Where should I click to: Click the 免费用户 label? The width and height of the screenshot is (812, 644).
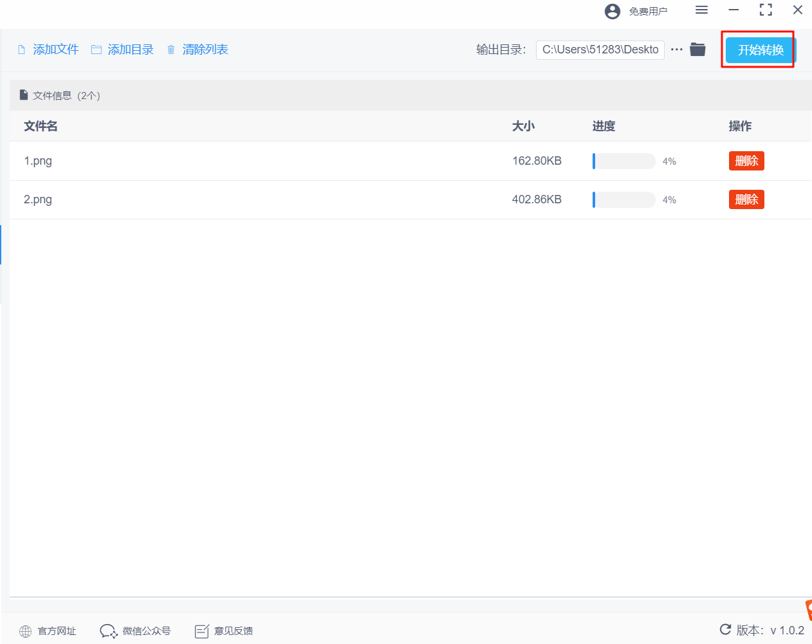coord(648,12)
